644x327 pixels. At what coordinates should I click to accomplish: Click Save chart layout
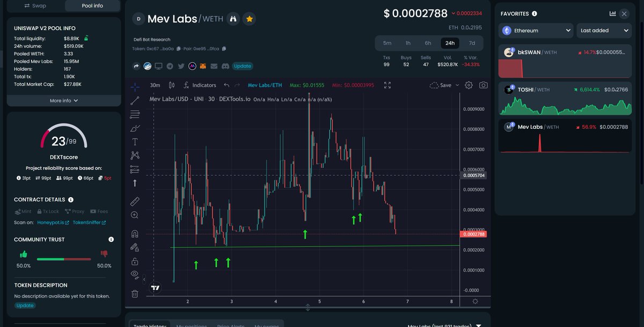[x=441, y=85]
